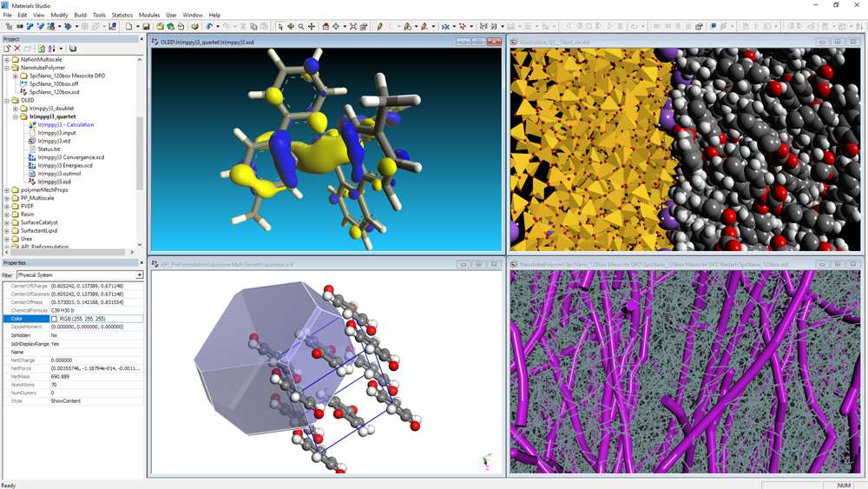Expand the NafionMultiscale folder
The width and height of the screenshot is (868, 489).
coord(7,59)
